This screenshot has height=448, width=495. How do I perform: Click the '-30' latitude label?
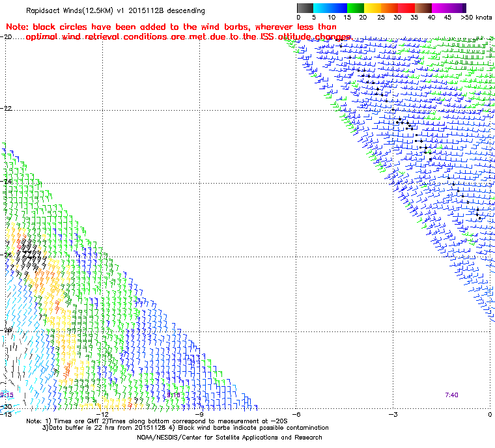[x=6, y=406]
